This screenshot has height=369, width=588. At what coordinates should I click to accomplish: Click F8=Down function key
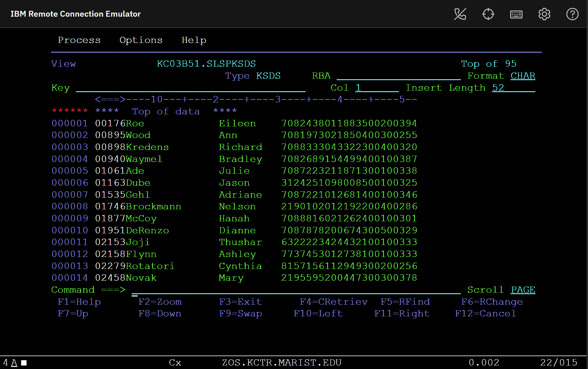pyautogui.click(x=160, y=313)
